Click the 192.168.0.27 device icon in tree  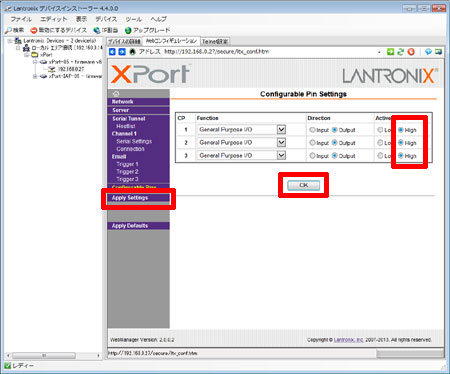[x=52, y=69]
